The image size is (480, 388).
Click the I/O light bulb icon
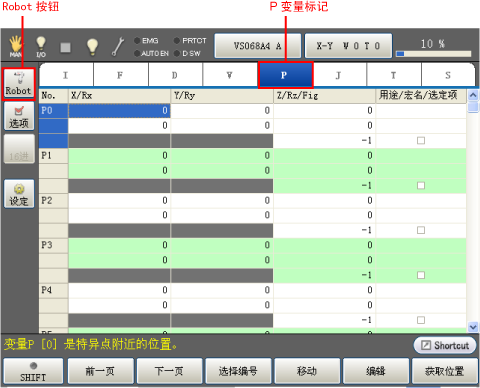(x=41, y=47)
